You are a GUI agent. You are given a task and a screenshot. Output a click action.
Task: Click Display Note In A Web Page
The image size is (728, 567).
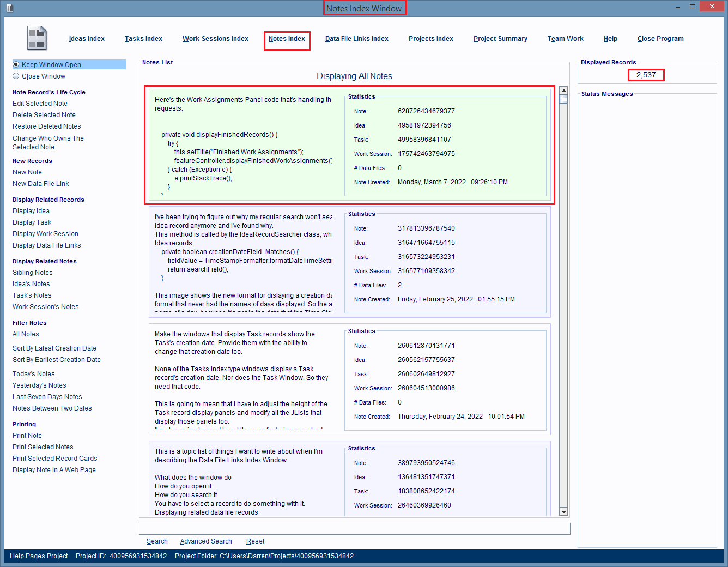click(54, 470)
